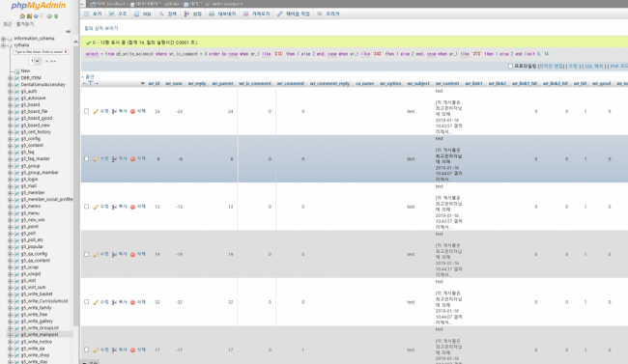Expand the information_schema database node

(x=4, y=39)
